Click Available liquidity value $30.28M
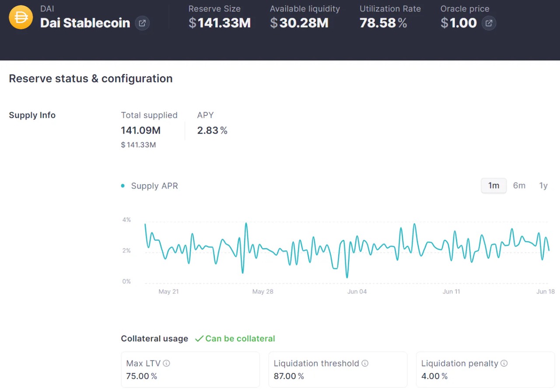 click(299, 23)
